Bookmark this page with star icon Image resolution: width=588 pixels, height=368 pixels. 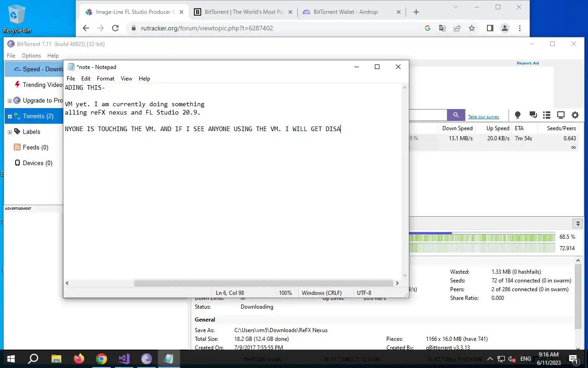tap(471, 28)
